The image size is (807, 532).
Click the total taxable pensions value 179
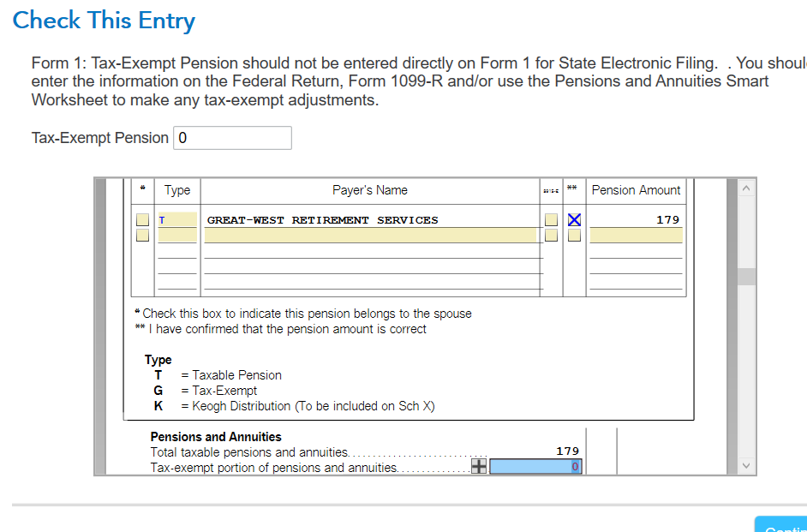[x=567, y=451]
